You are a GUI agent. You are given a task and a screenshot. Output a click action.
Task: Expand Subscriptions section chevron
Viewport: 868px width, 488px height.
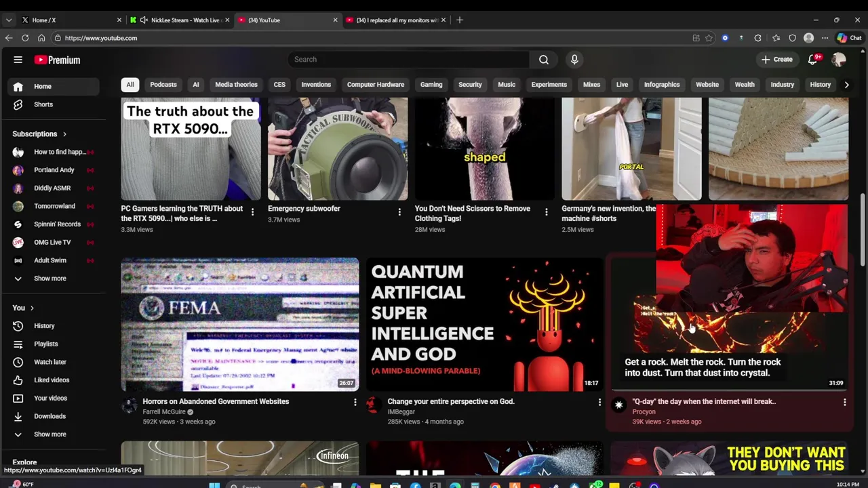coord(64,134)
